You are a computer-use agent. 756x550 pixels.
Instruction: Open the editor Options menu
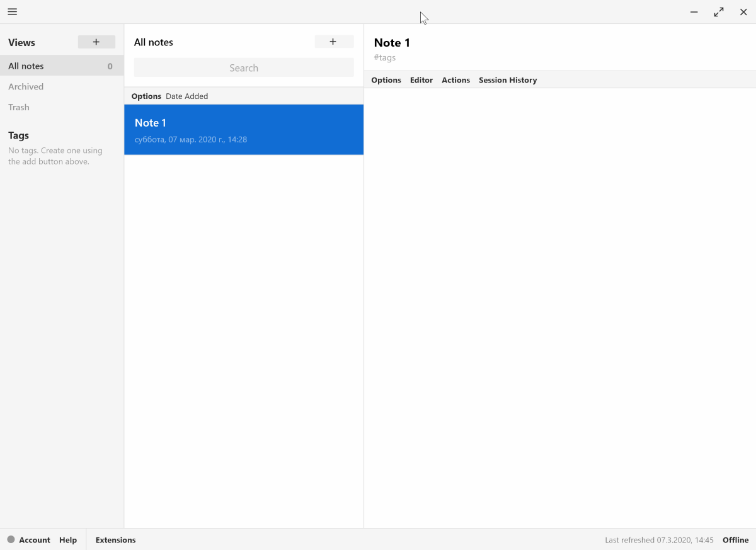coord(386,80)
